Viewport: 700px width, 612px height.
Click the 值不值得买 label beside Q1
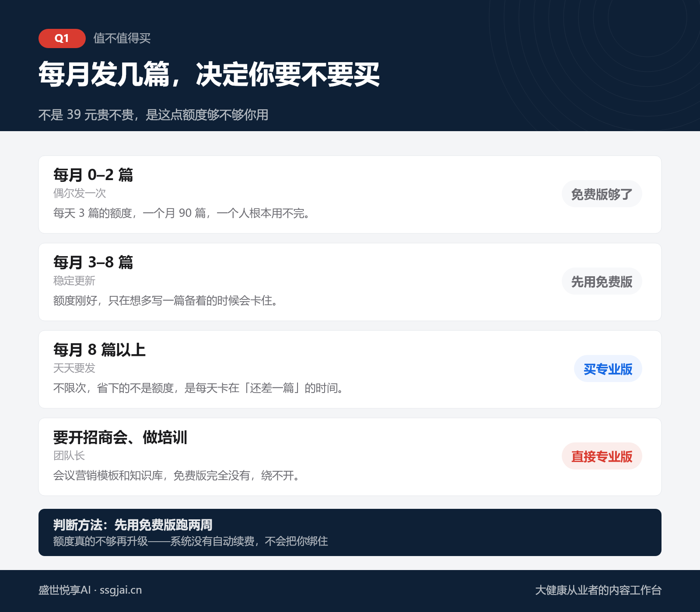coord(122,38)
